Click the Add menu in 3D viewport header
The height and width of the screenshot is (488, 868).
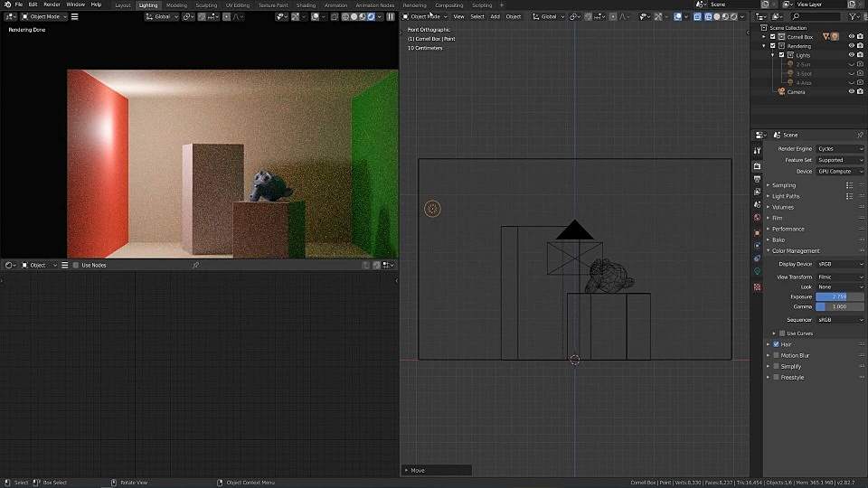coord(495,16)
